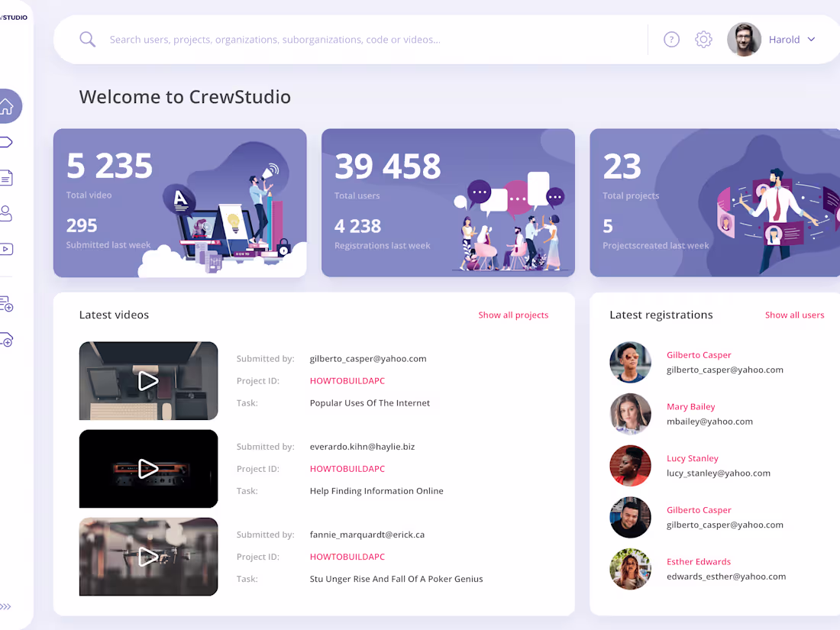The image size is (840, 630).
Task: Click Show all projects link
Action: (x=513, y=315)
